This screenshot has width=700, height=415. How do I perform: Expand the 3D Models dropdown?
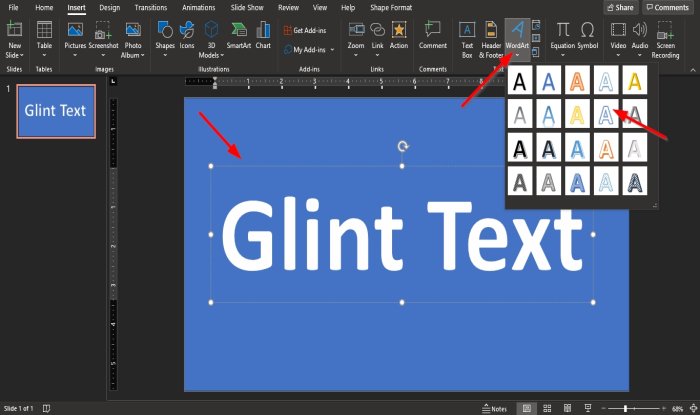[211, 55]
